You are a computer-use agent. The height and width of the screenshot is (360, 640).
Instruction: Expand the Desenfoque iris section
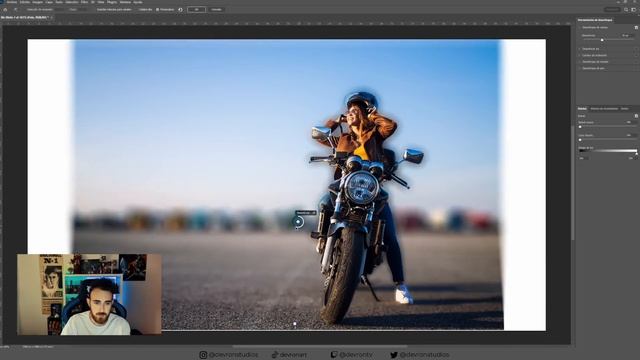(579, 49)
